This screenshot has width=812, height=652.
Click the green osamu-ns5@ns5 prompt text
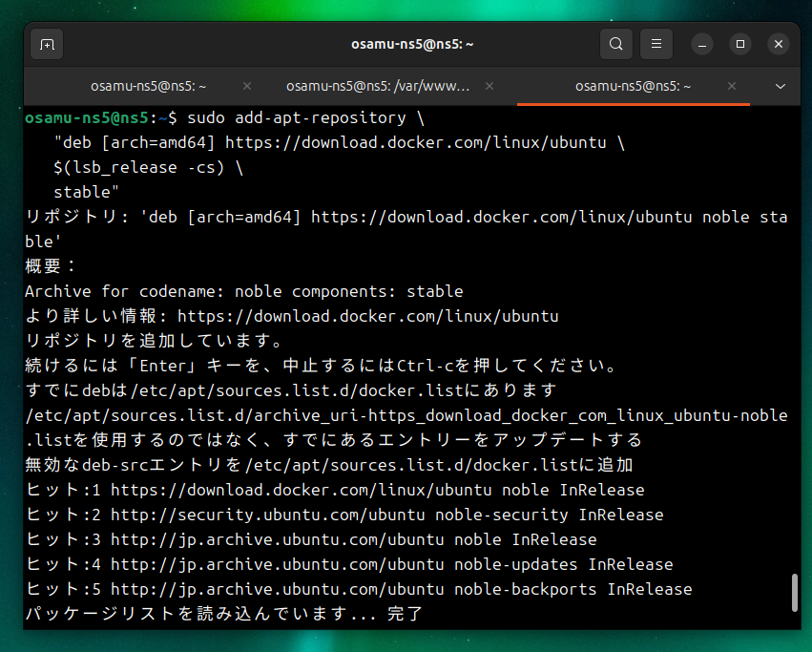(x=86, y=118)
